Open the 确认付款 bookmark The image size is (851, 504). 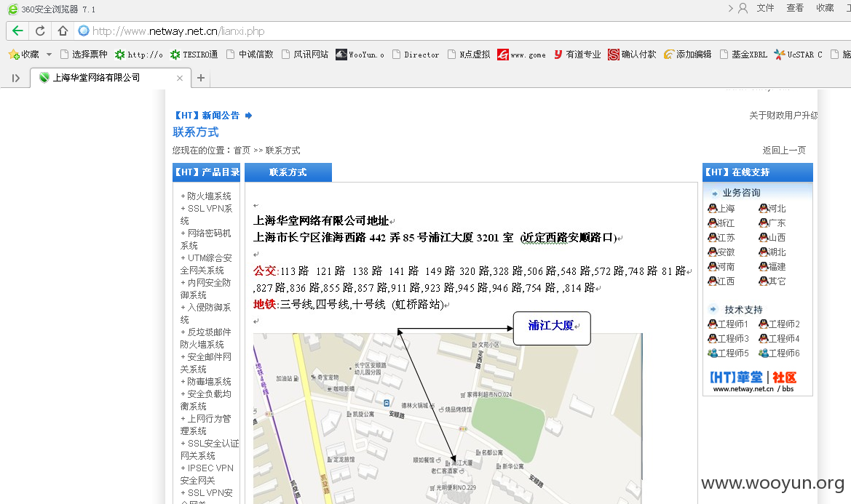(633, 55)
